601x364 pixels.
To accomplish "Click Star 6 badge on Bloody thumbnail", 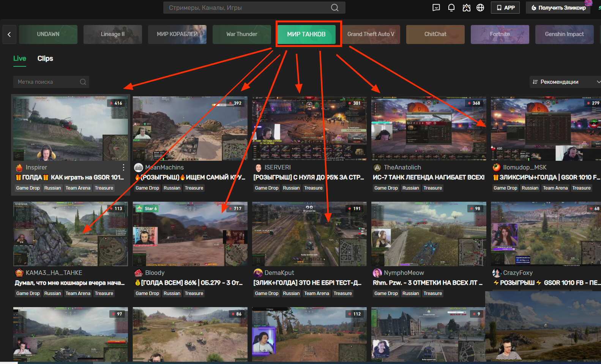I will [147, 209].
